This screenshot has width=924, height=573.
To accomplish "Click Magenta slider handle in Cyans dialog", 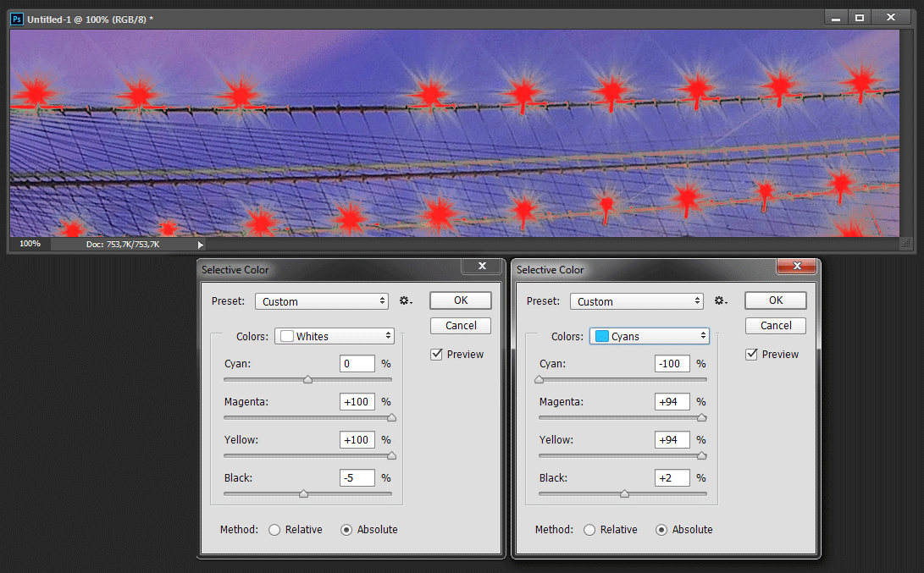I will 701,417.
